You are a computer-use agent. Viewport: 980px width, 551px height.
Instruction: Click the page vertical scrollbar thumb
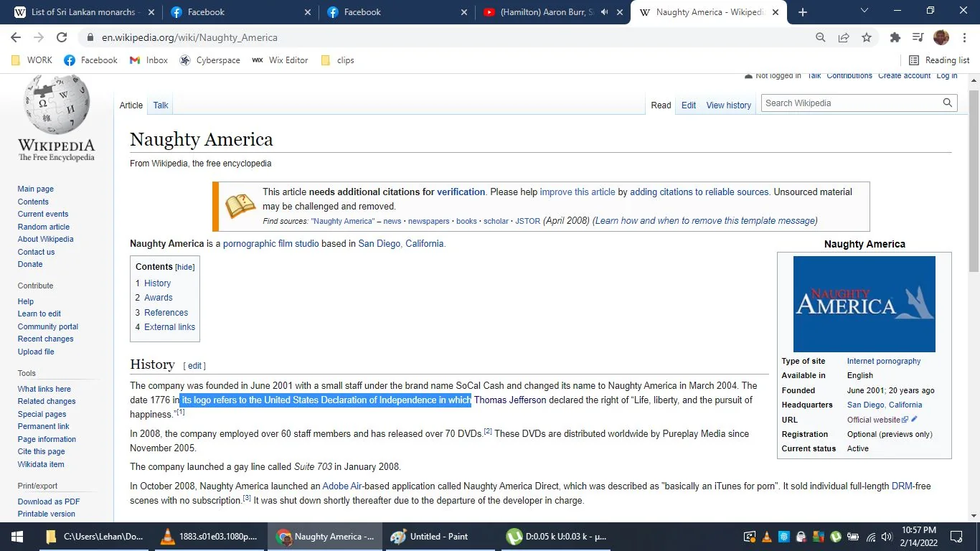click(974, 179)
